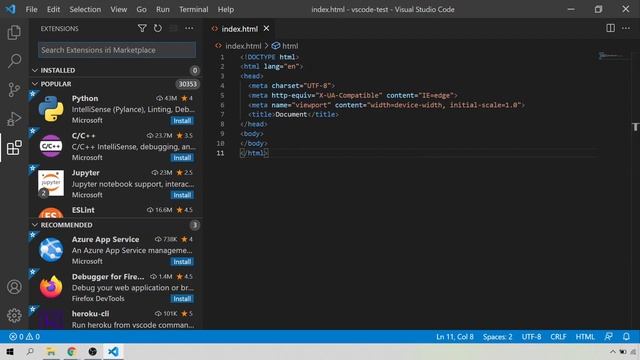
Task: Click CRLF end of line setting
Action: coord(558,337)
